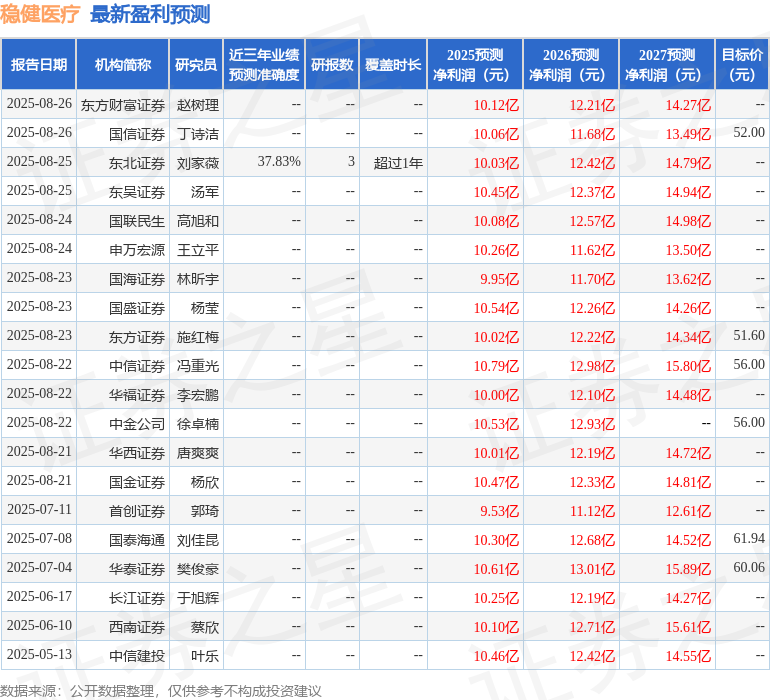Click analyst 叶乐 in the last row

point(204,656)
